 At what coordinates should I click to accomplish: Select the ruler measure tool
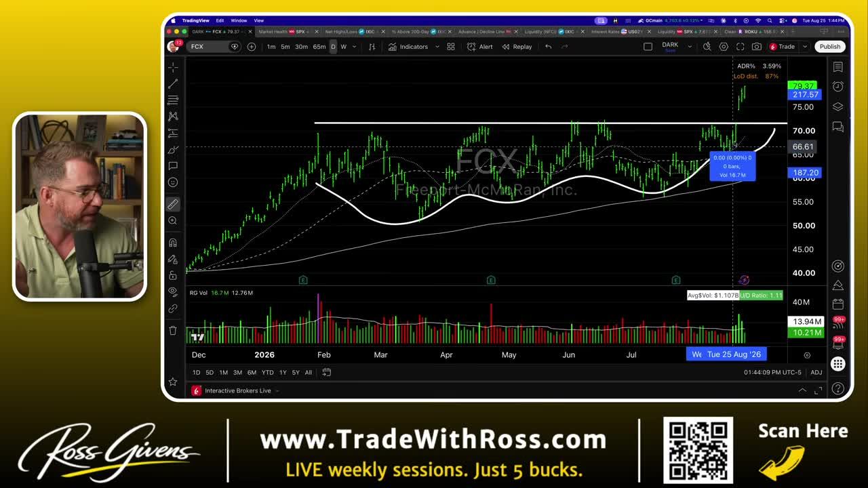(173, 203)
